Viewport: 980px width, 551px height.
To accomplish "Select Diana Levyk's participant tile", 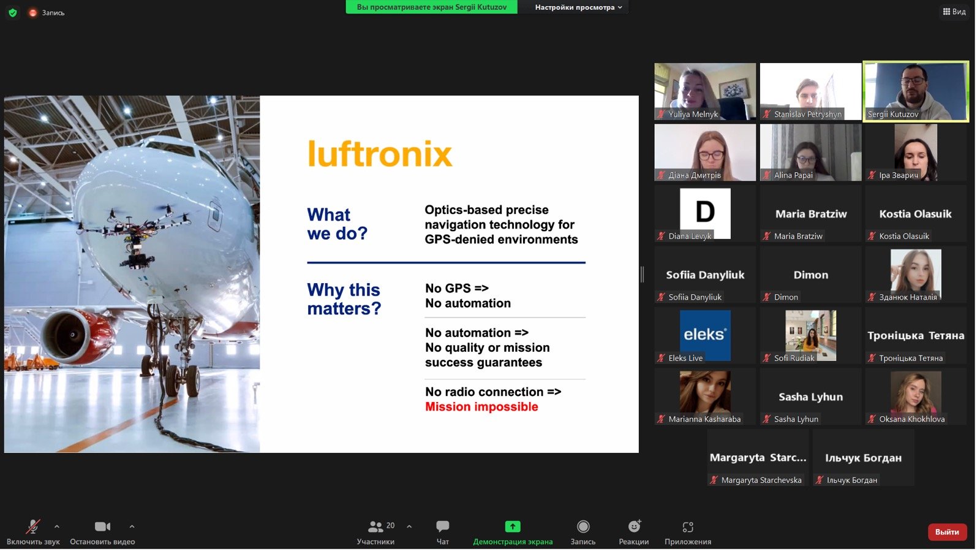I will click(705, 213).
